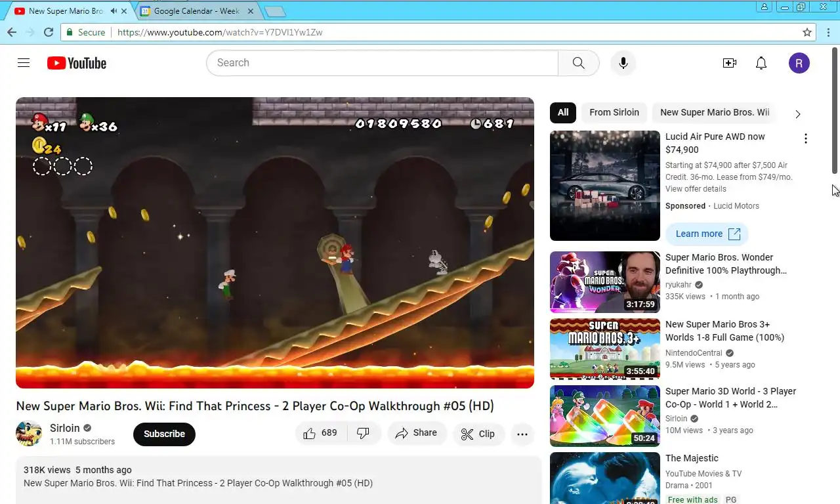Close the New Super Mario Bros tab
Image resolution: width=840 pixels, height=504 pixels.
pyautogui.click(x=124, y=11)
